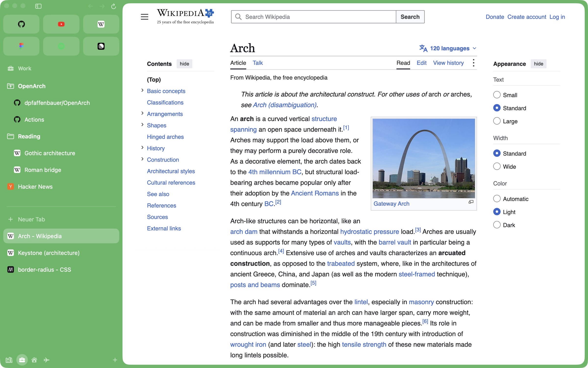Enlarge the Gateway Arch image icon
The image size is (588, 368).
[x=471, y=202]
